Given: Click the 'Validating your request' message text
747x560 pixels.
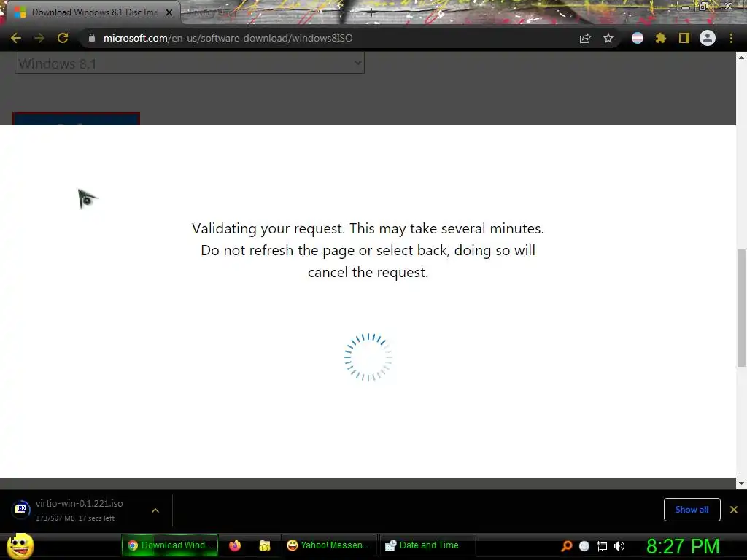Looking at the screenshot, I should [x=368, y=250].
